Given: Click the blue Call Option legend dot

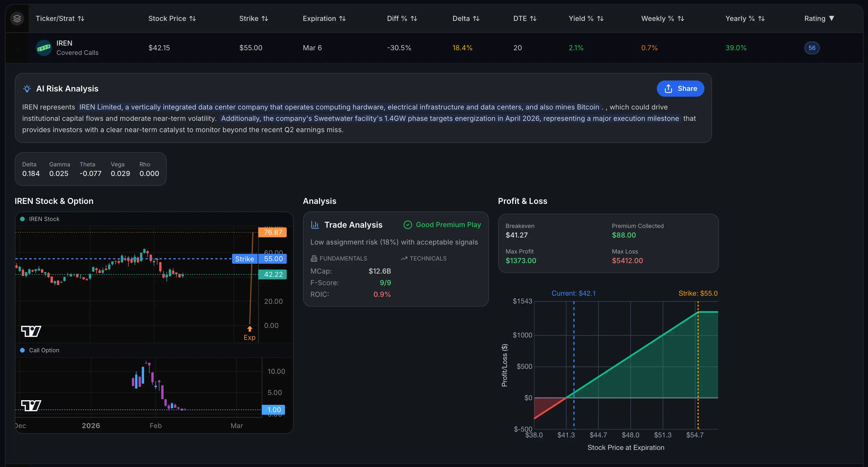Looking at the screenshot, I should tap(22, 351).
